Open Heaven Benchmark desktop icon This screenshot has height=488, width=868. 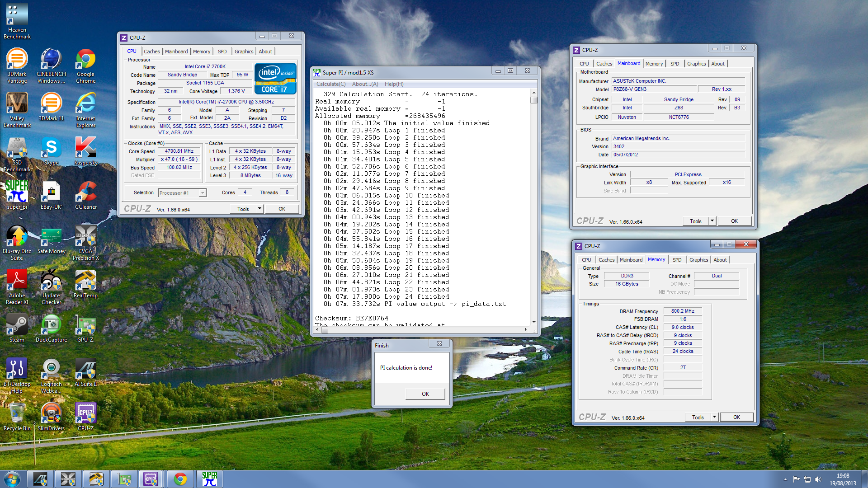tap(17, 21)
